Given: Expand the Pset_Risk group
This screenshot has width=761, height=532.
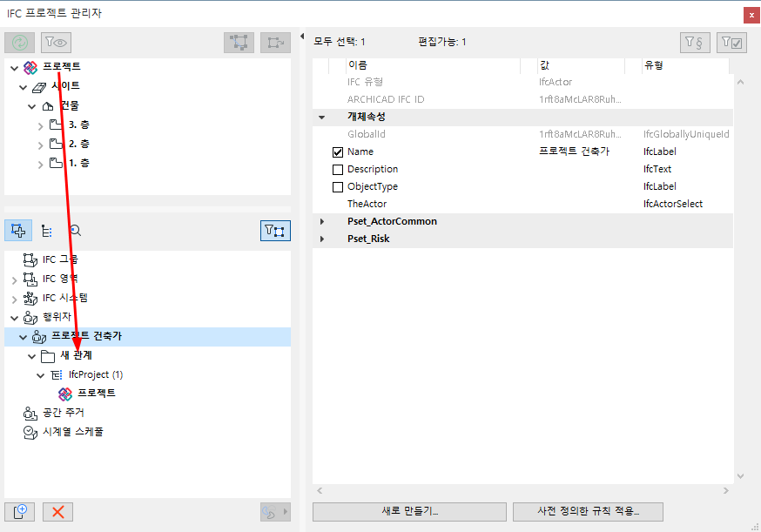Looking at the screenshot, I should [321, 239].
